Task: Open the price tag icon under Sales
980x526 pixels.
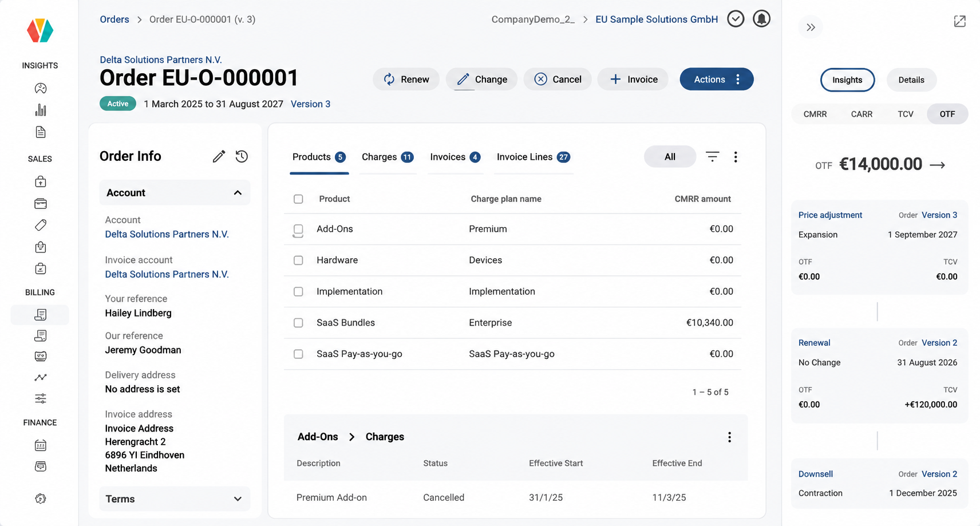Action: (40, 225)
